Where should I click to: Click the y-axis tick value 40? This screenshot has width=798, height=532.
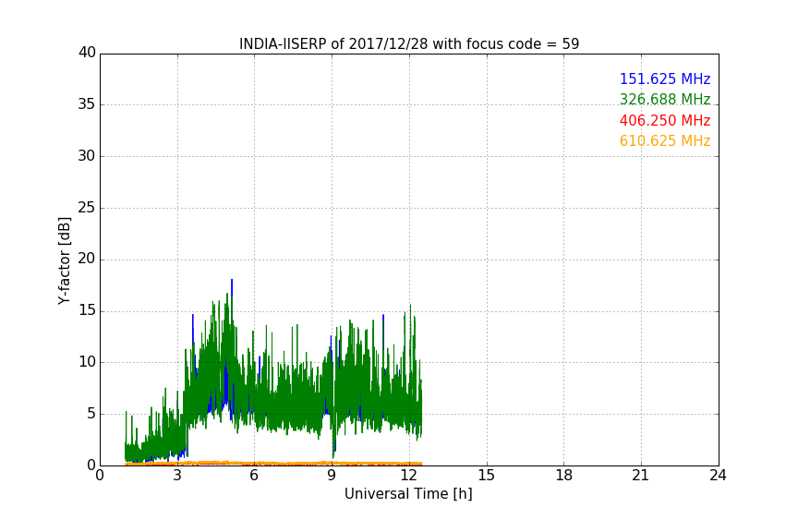[x=87, y=53]
